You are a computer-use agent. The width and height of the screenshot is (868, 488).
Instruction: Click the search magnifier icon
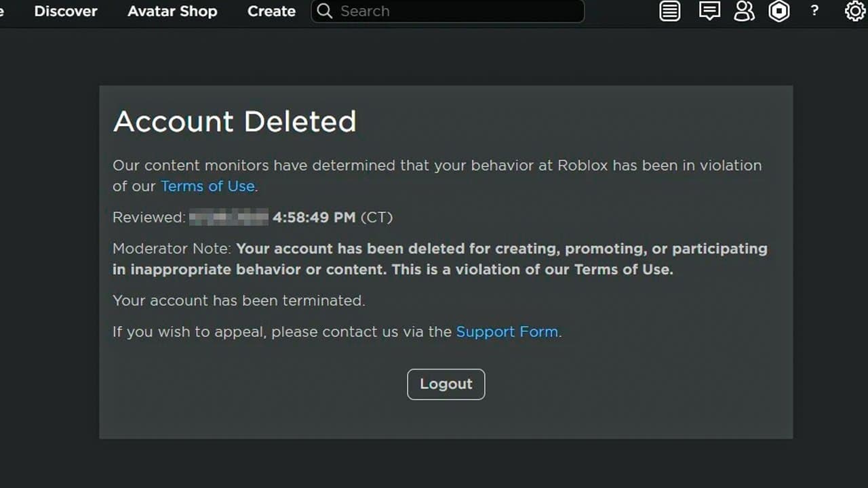[x=325, y=12]
